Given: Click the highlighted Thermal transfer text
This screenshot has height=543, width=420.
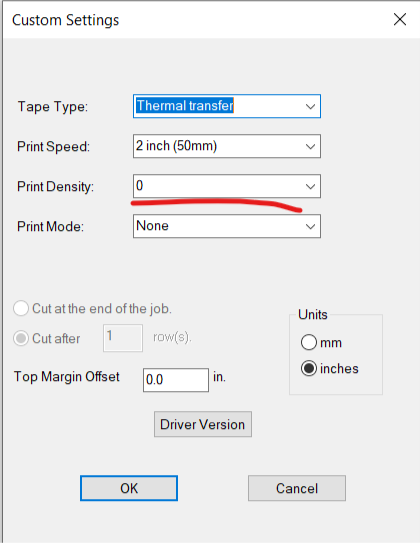Looking at the screenshot, I should pos(185,106).
